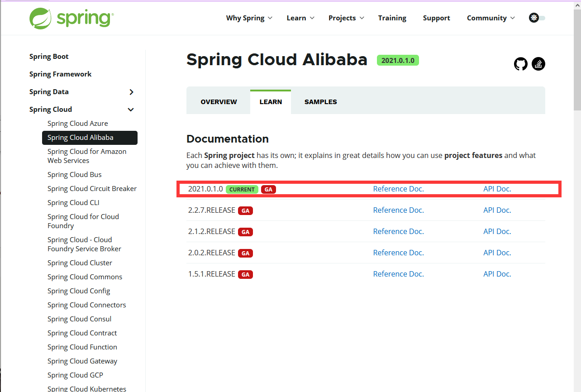Screen dimensions: 581x392
Task: Select Spring Cloud Gateway in sidebar
Action: pos(82,361)
